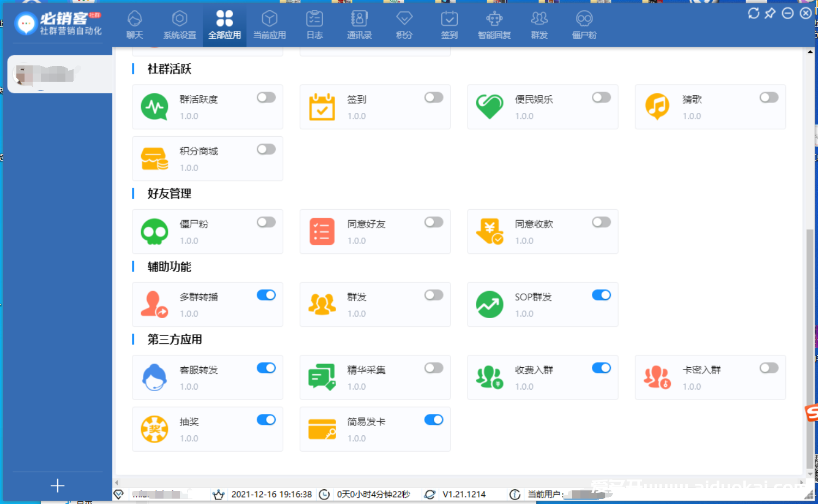Enable the 群发 app toggle

[x=434, y=295]
